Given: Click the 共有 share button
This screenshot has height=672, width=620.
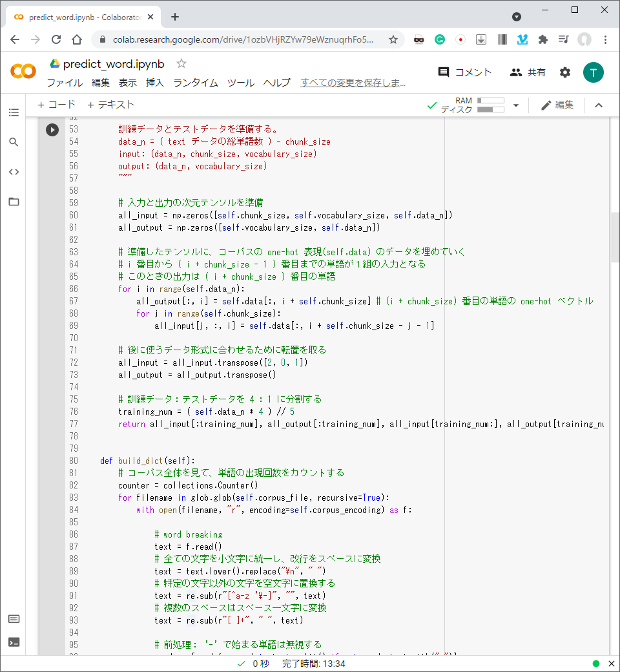Looking at the screenshot, I should 528,72.
